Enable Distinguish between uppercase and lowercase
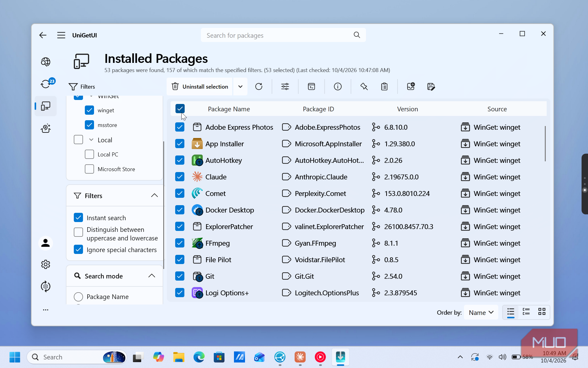 click(x=78, y=232)
